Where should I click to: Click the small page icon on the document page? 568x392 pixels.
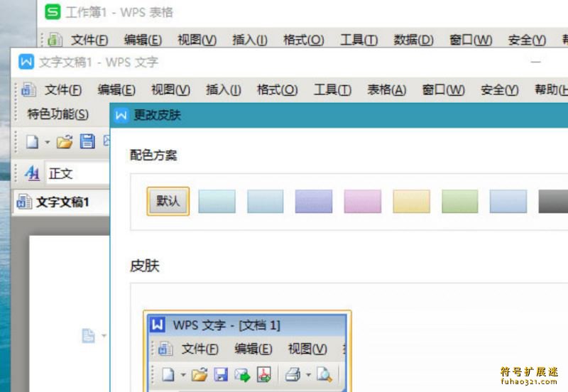[x=88, y=336]
